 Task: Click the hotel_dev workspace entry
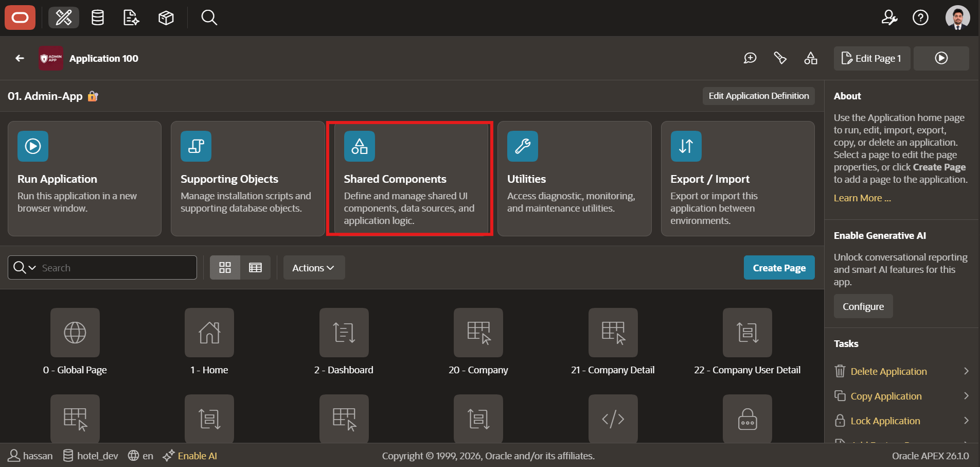[x=91, y=456]
